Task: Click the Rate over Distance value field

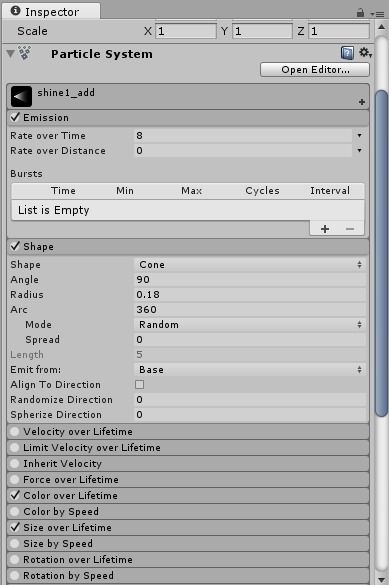Action: point(243,150)
